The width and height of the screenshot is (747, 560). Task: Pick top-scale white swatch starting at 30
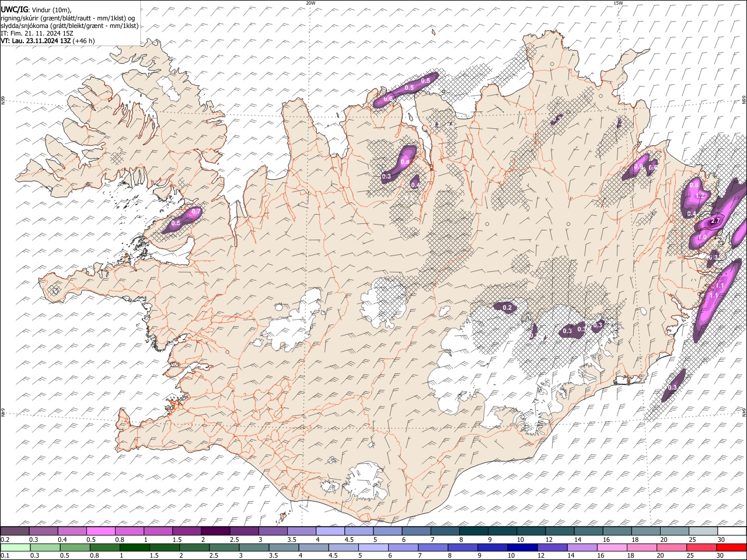coord(732,531)
